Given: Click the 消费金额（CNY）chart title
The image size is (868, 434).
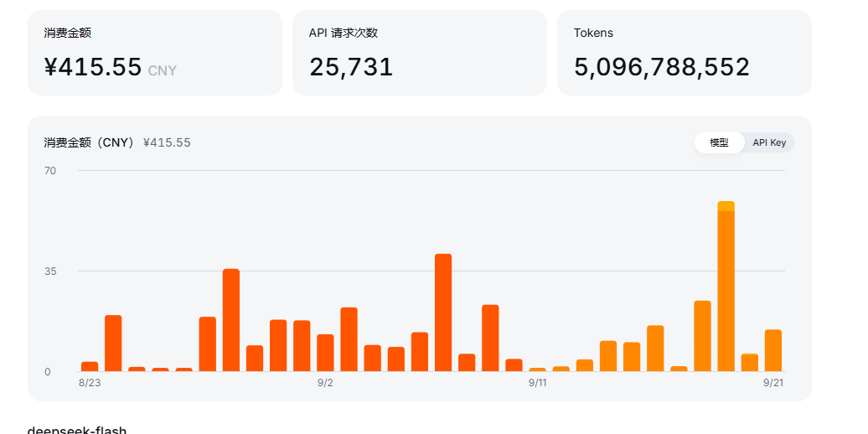Looking at the screenshot, I should pyautogui.click(x=90, y=142).
